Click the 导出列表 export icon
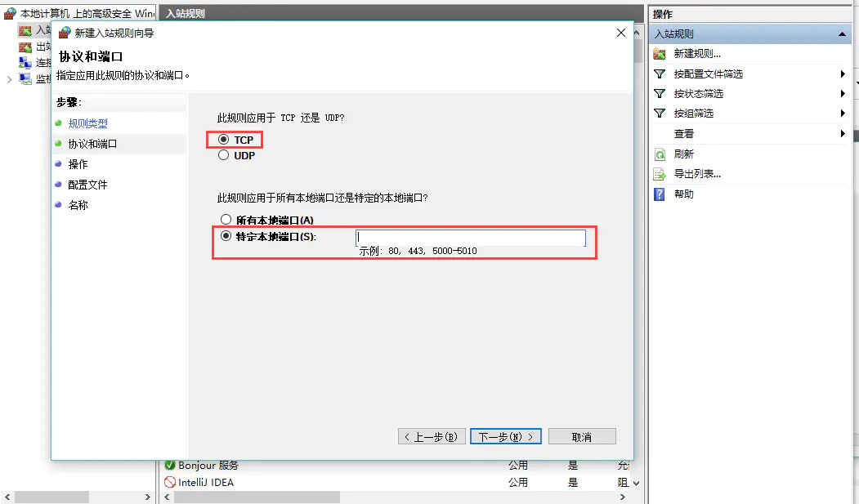 coord(660,174)
